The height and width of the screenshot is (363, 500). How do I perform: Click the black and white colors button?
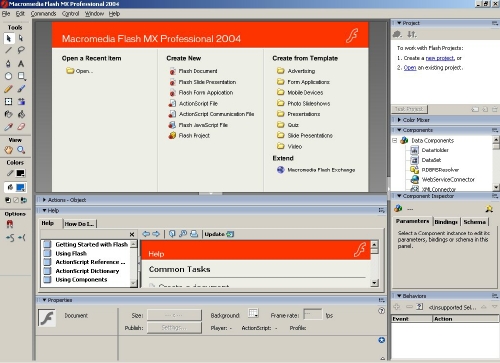(x=8, y=200)
